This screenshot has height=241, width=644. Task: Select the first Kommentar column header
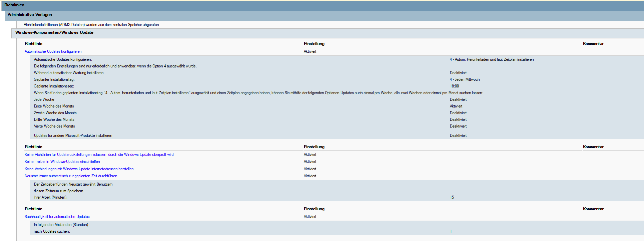[x=593, y=44]
